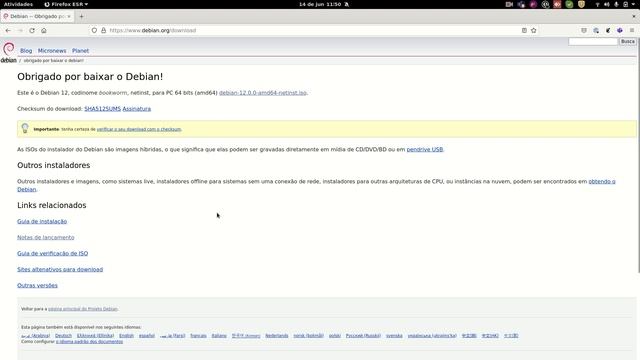640x360 pixels.
Task: Click the Busca search button
Action: pyautogui.click(x=628, y=42)
